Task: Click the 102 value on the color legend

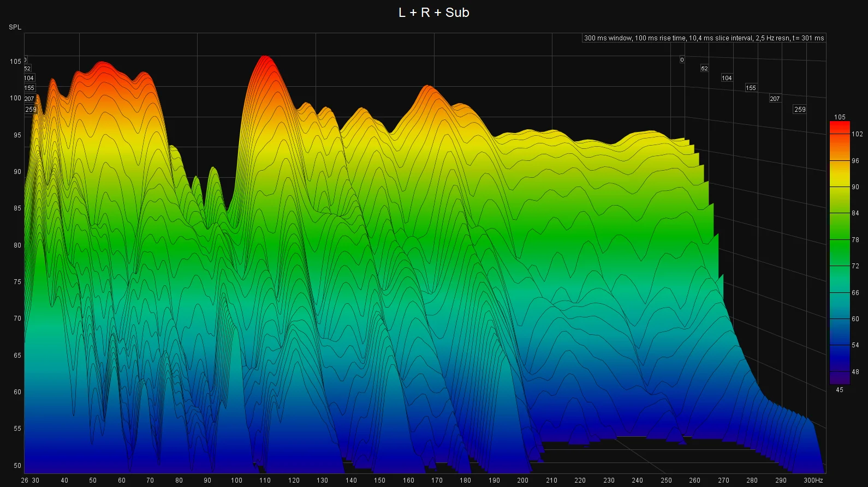Action: pos(857,134)
